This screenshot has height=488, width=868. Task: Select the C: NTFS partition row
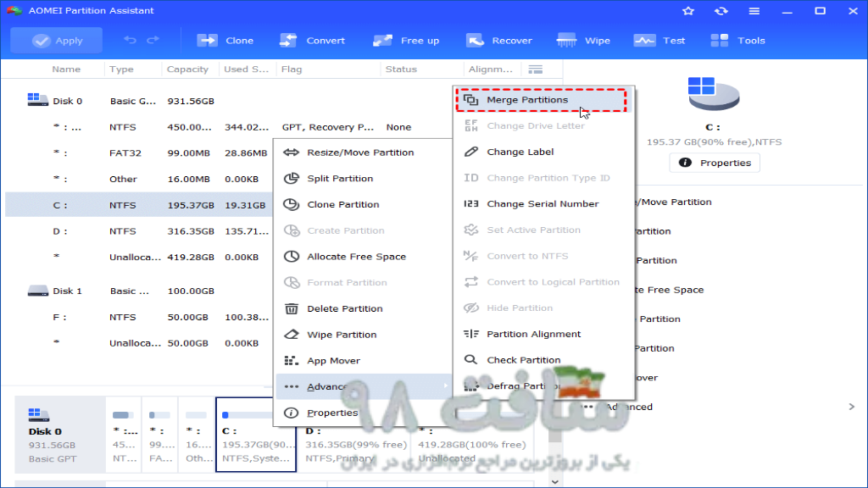click(x=138, y=205)
